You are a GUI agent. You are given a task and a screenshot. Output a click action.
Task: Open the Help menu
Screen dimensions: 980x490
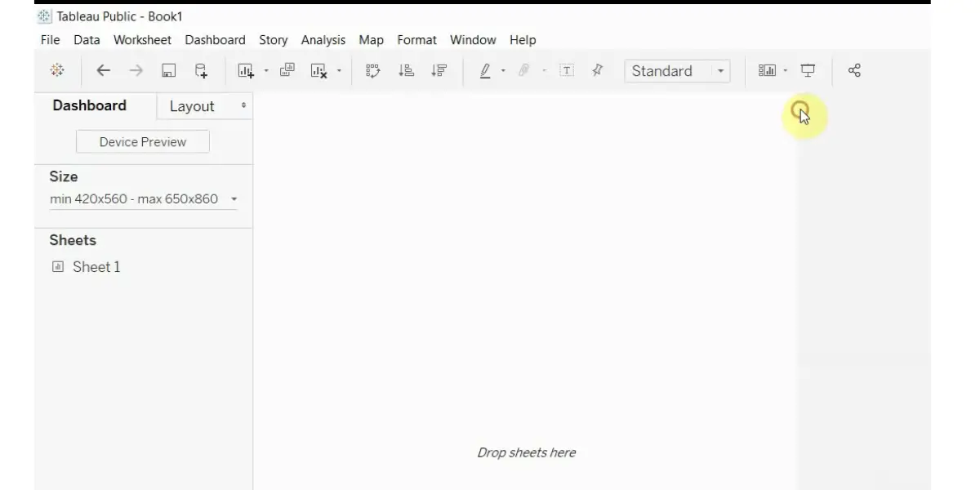523,39
